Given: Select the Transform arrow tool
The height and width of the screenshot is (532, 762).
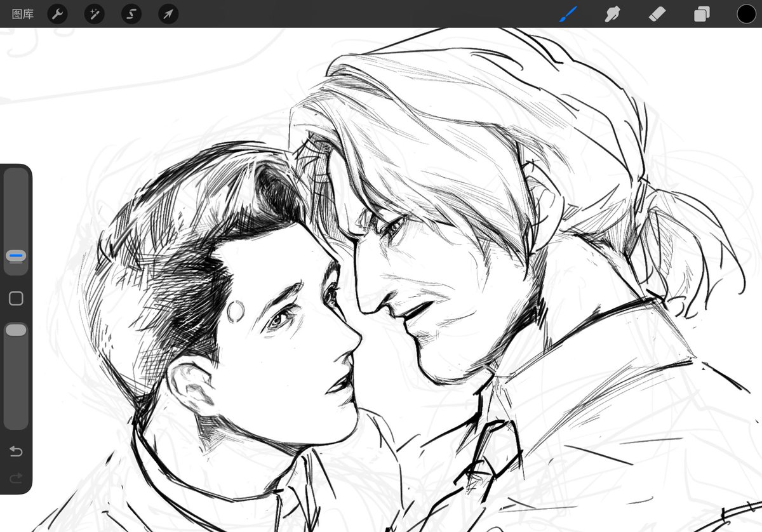Looking at the screenshot, I should [168, 14].
